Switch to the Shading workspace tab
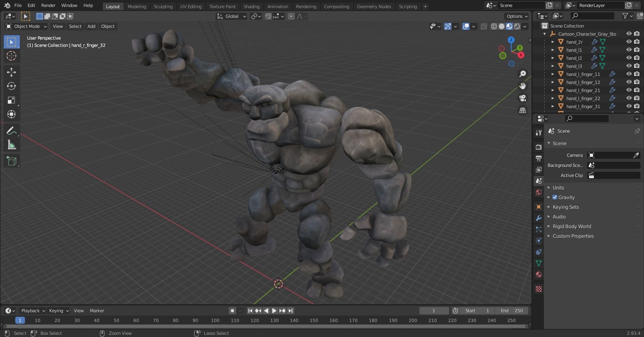The image size is (644, 337). coord(252,6)
